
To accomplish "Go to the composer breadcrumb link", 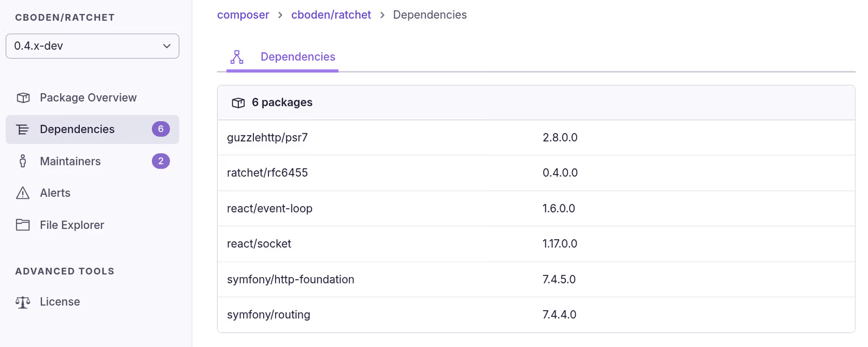I will point(243,15).
